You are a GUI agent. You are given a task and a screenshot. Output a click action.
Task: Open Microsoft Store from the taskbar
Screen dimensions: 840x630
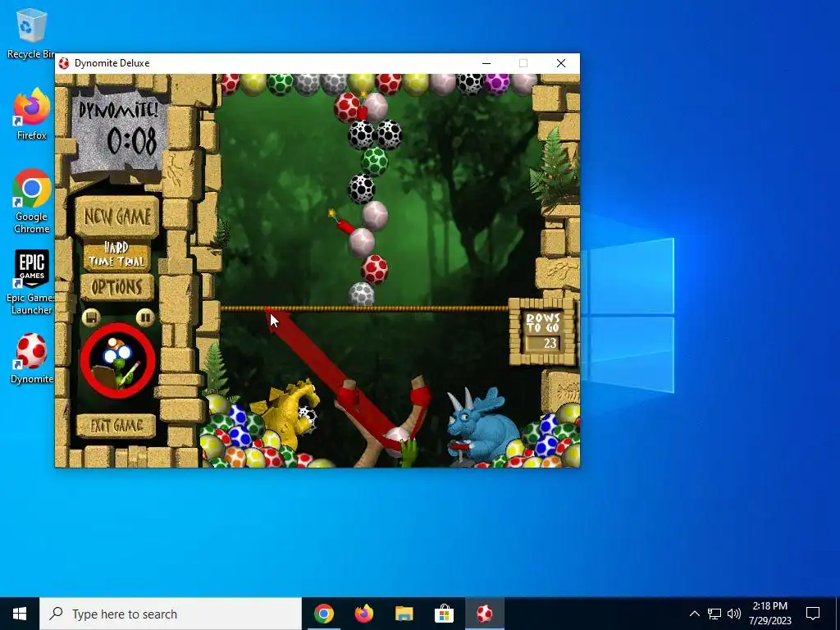[444, 614]
